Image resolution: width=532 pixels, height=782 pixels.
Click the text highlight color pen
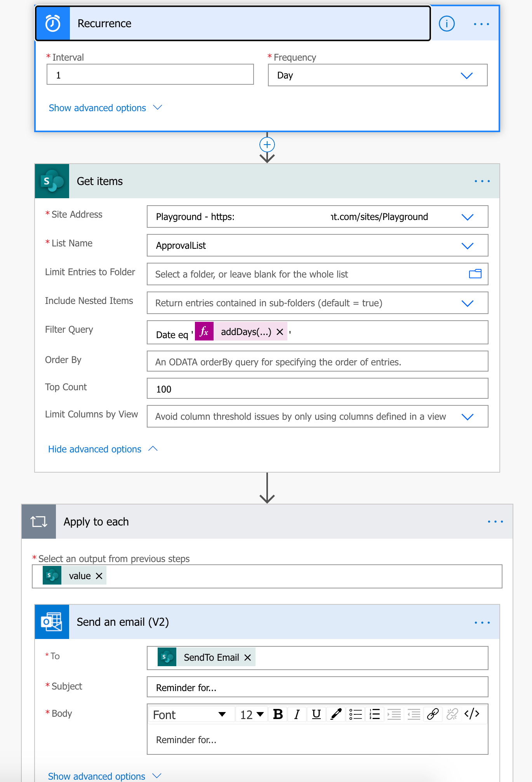pos(336,714)
